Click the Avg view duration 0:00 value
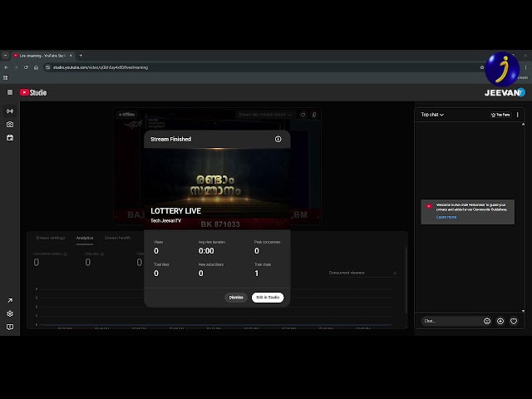 206,251
